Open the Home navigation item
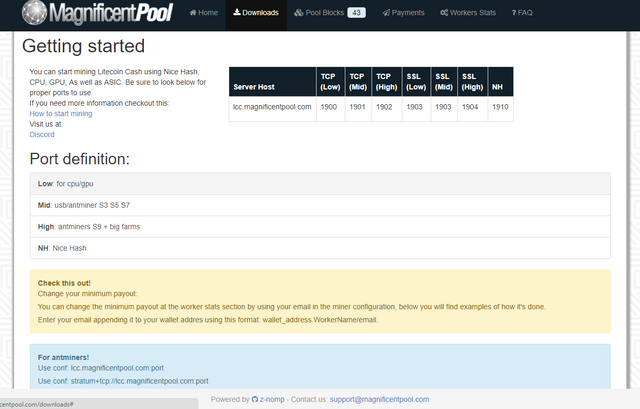This screenshot has height=409, width=640. (204, 13)
